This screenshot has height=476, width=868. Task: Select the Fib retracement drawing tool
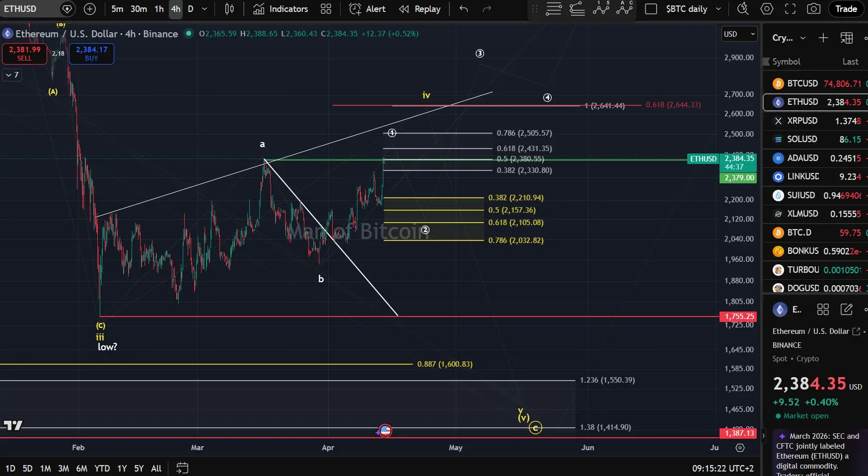pos(577,9)
